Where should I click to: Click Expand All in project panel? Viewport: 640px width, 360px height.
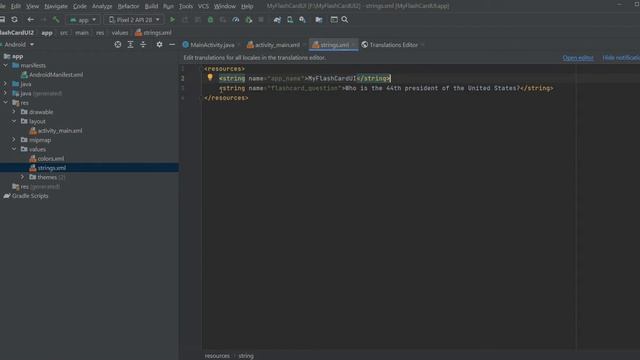pyautogui.click(x=131, y=44)
